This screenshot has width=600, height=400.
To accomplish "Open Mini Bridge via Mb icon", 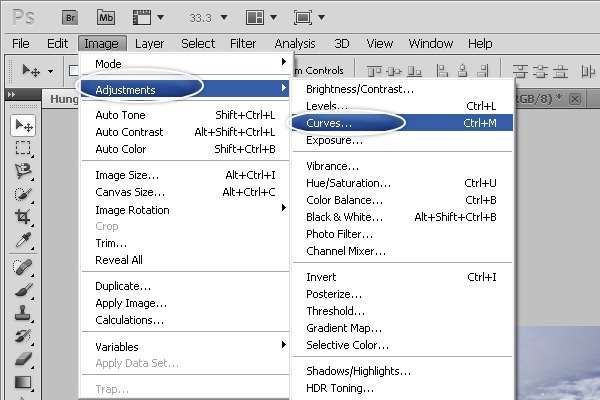I will coord(107,17).
